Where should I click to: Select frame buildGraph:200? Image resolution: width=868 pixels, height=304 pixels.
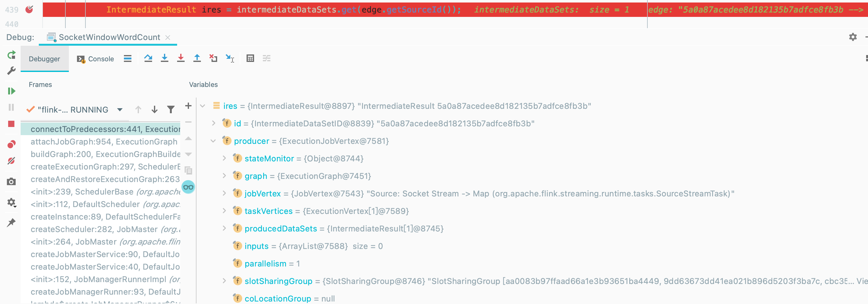tap(100, 154)
